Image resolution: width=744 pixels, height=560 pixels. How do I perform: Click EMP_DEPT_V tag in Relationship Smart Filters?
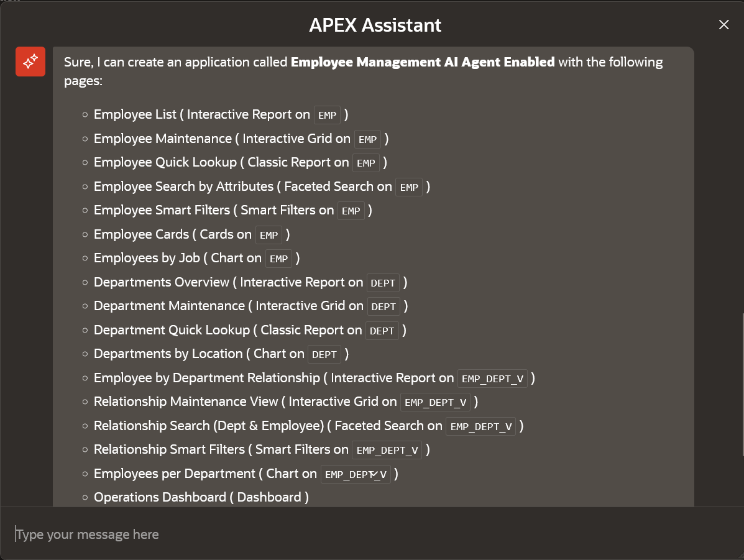(387, 451)
